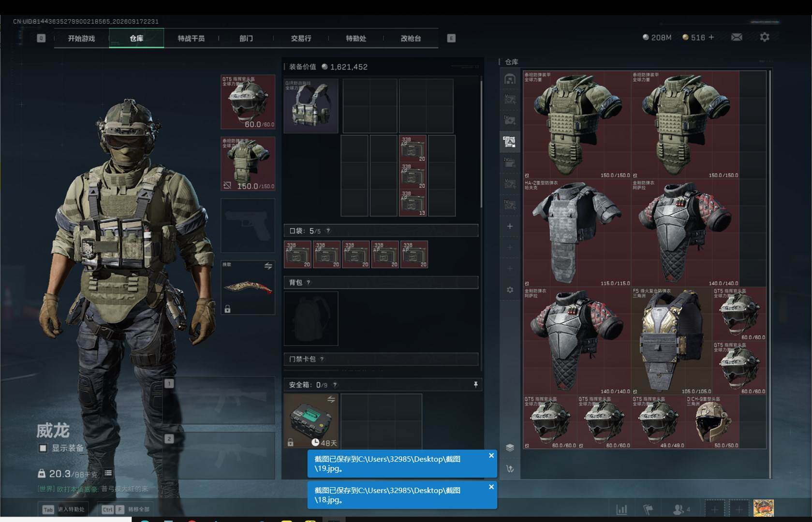
Task: Click the sort arrows icon below the layers icon
Action: coord(510,469)
